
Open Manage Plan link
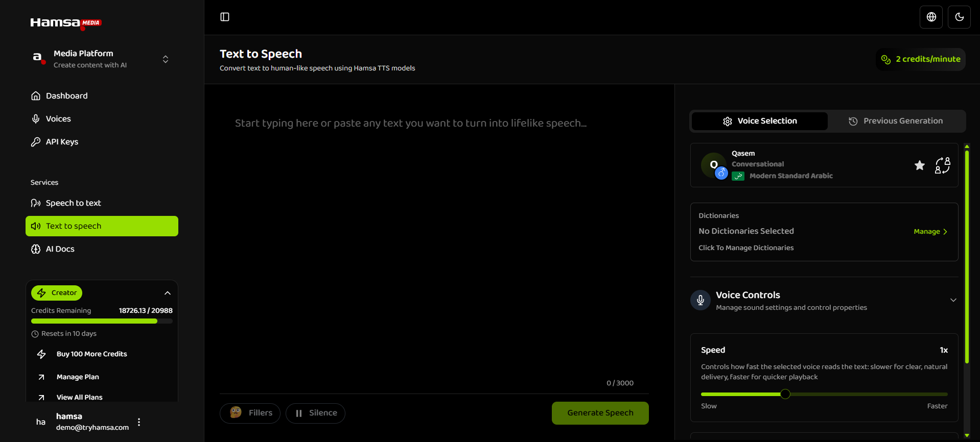(x=78, y=377)
